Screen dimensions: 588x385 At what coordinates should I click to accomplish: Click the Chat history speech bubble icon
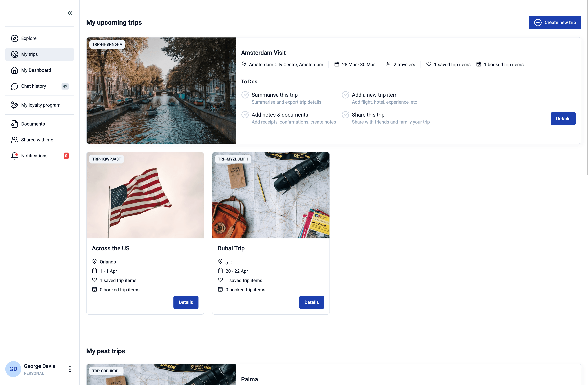(15, 86)
